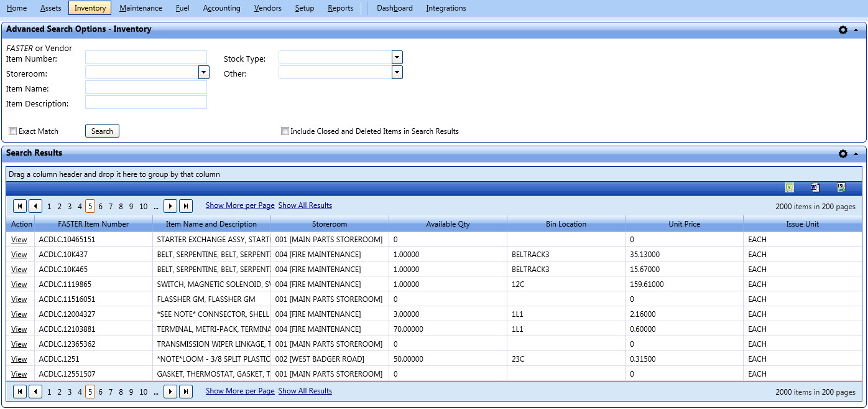The width and height of the screenshot is (868, 409).
Task: Focus the Item Number input field
Action: pos(146,57)
